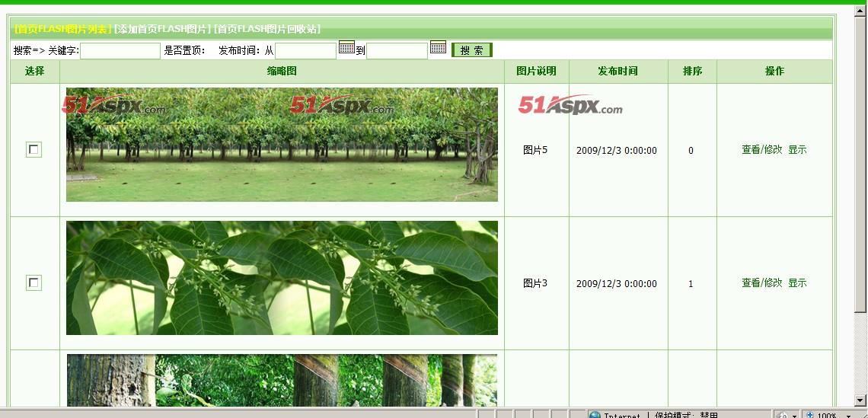
Task: Click the 图片3 description cell
Action: 535,283
